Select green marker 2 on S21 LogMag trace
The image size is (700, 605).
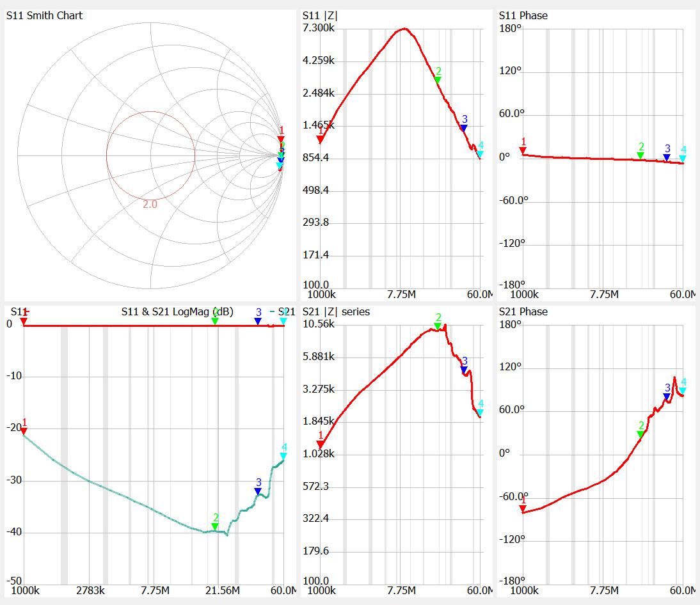click(x=215, y=526)
